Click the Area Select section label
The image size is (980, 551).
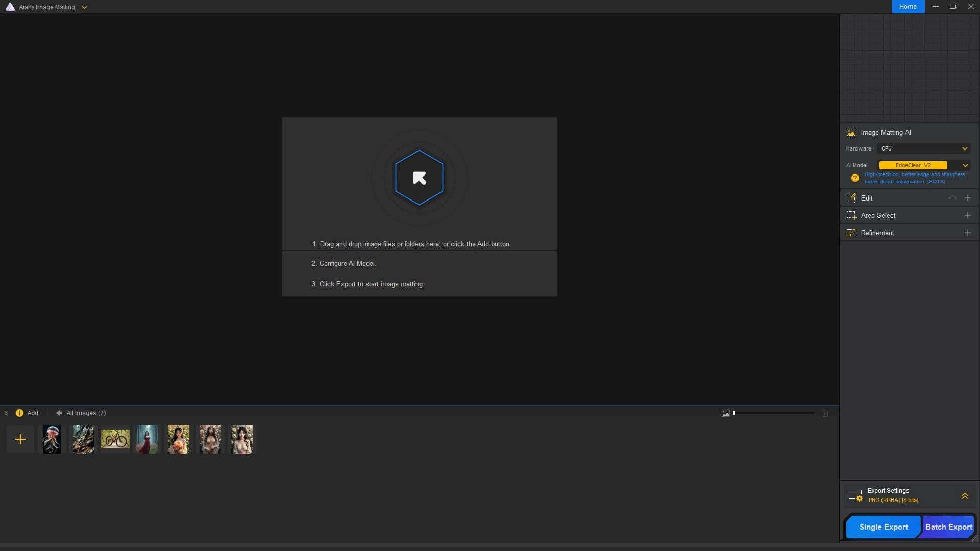(878, 216)
